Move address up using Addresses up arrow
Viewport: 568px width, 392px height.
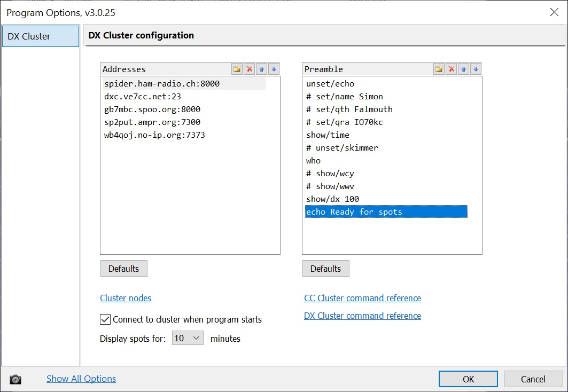262,69
